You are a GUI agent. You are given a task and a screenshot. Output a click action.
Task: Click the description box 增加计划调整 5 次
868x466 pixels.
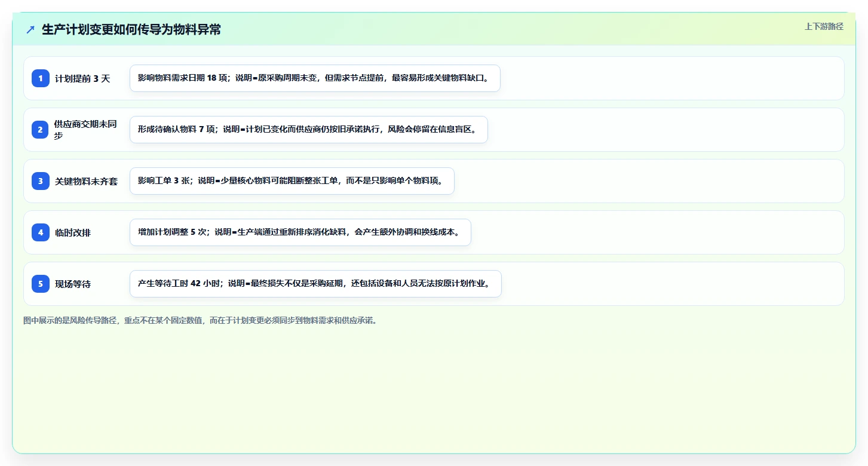click(x=300, y=232)
